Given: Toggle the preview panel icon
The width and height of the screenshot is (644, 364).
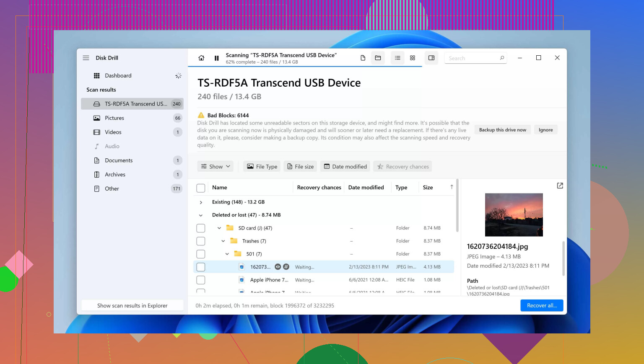Looking at the screenshot, I should [x=431, y=58].
